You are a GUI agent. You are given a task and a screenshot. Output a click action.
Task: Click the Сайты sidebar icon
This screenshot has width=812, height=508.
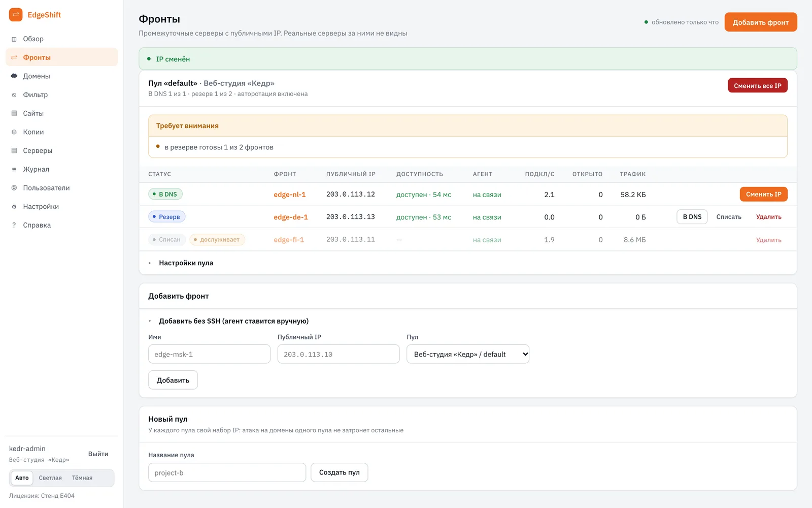point(14,113)
